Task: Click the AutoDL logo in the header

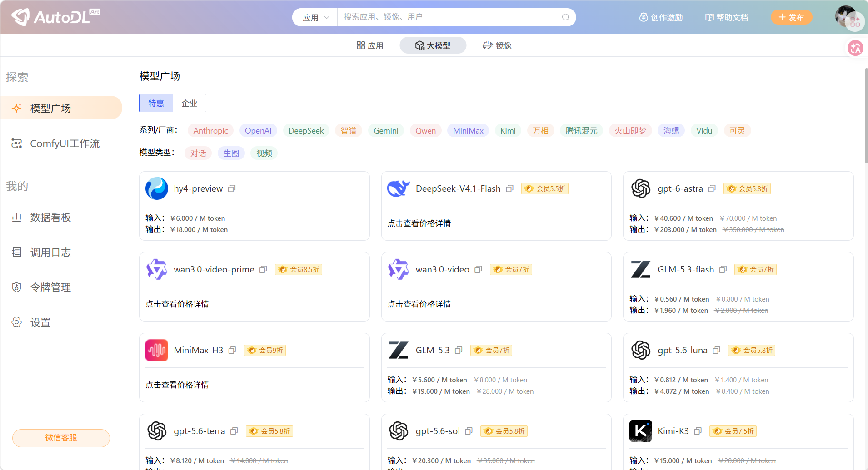Action: click(55, 17)
